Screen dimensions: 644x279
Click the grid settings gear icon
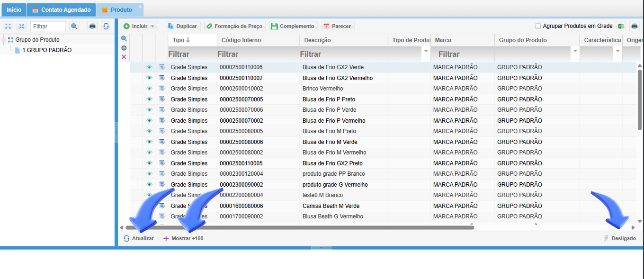point(124,48)
